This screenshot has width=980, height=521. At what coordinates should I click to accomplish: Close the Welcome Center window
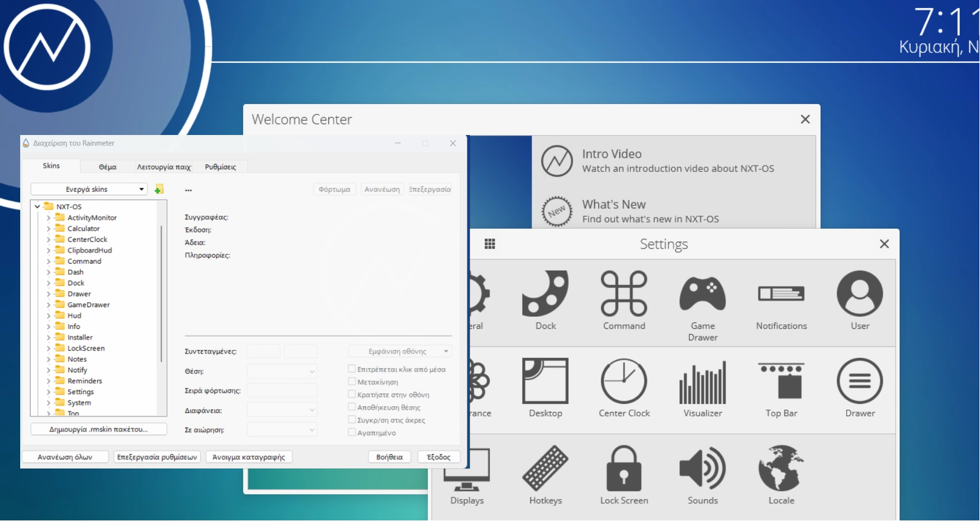pos(805,119)
